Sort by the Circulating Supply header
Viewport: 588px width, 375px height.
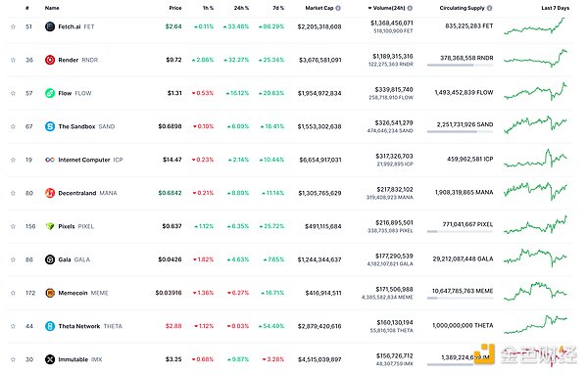tap(462, 8)
